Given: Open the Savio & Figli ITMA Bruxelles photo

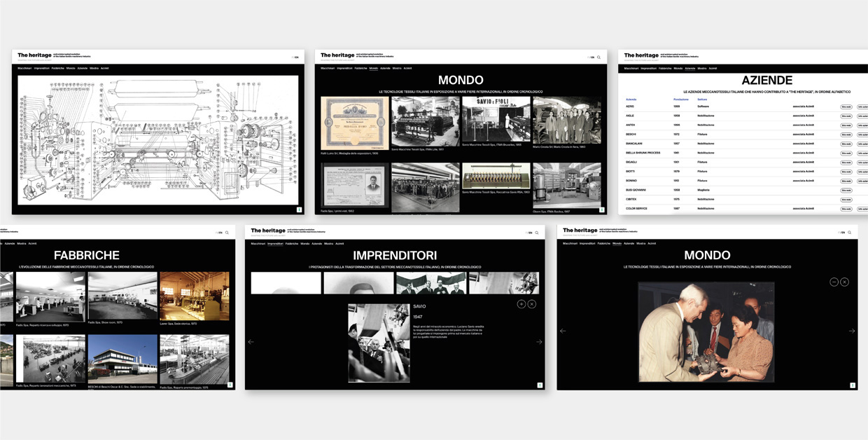Looking at the screenshot, I should click(496, 119).
